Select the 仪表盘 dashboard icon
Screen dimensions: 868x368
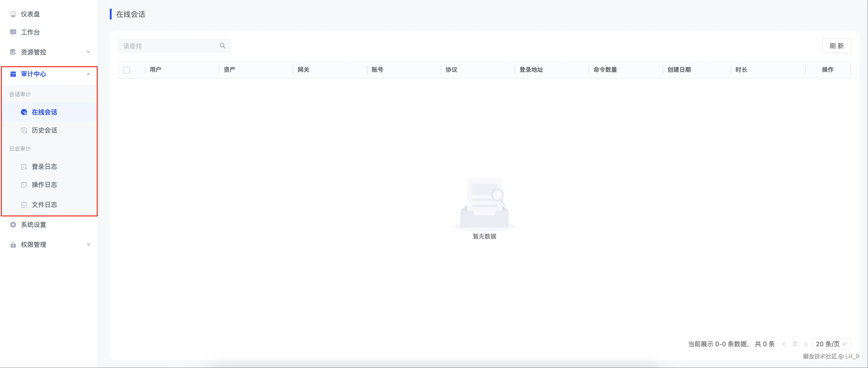13,14
